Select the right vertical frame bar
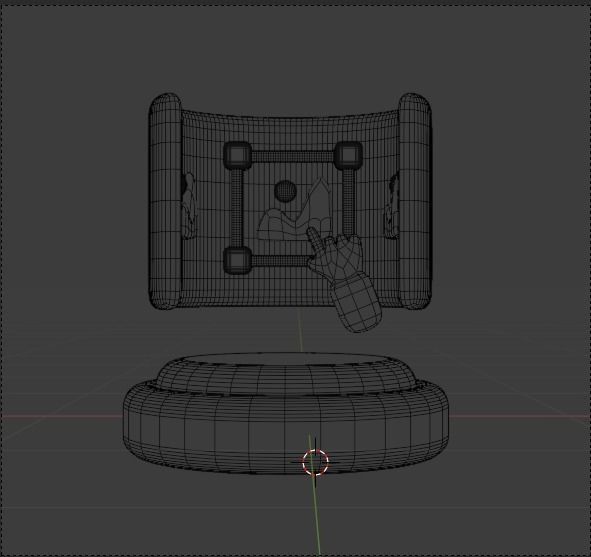This screenshot has width=591, height=557. [x=349, y=202]
